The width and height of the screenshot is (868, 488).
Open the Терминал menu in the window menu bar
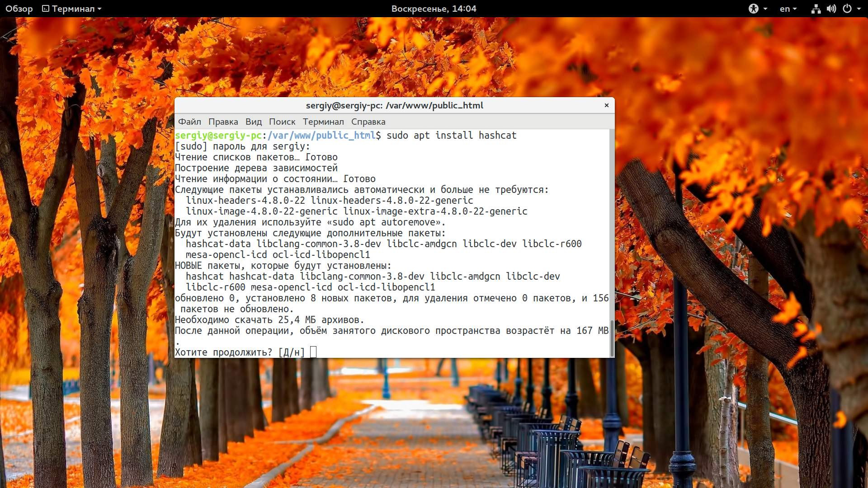pos(323,122)
